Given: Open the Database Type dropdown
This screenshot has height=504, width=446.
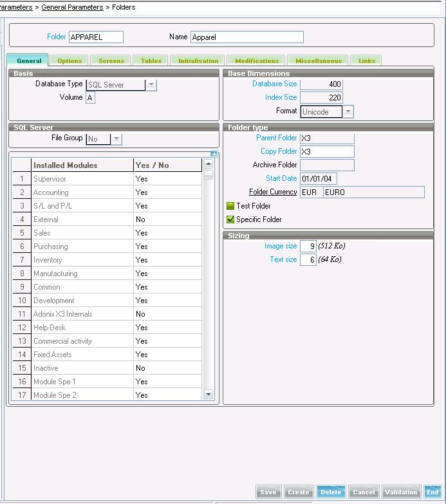Looking at the screenshot, I should tap(151, 85).
